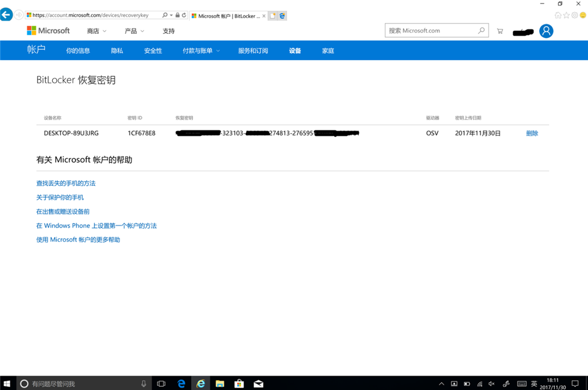
Task: Click the search Microsoft.com input field
Action: point(434,30)
